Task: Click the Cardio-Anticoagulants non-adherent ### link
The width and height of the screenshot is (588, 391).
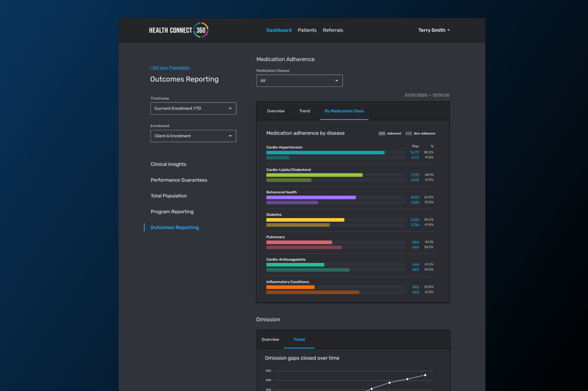Action: [x=416, y=269]
